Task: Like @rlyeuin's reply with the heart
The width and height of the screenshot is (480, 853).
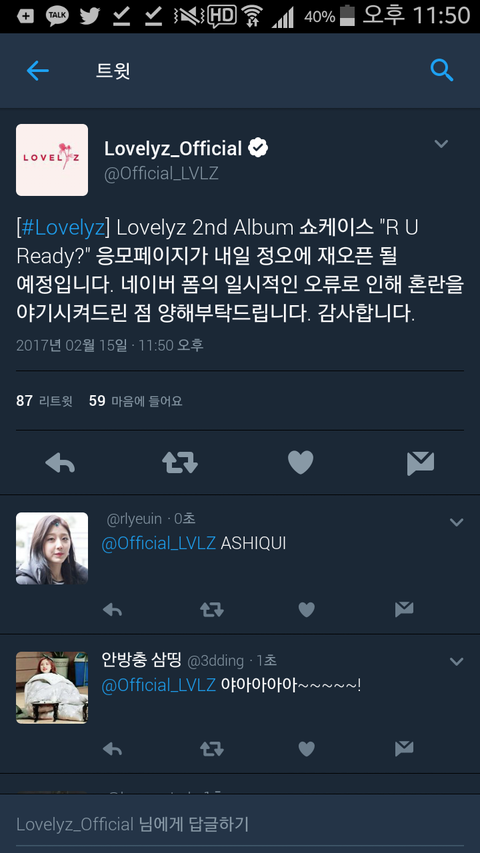Action: [x=306, y=610]
